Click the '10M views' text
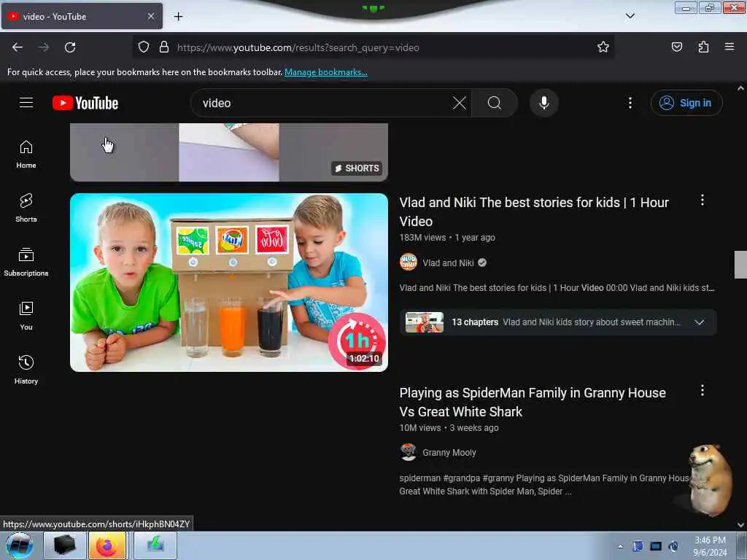The width and height of the screenshot is (747, 560). (x=419, y=427)
